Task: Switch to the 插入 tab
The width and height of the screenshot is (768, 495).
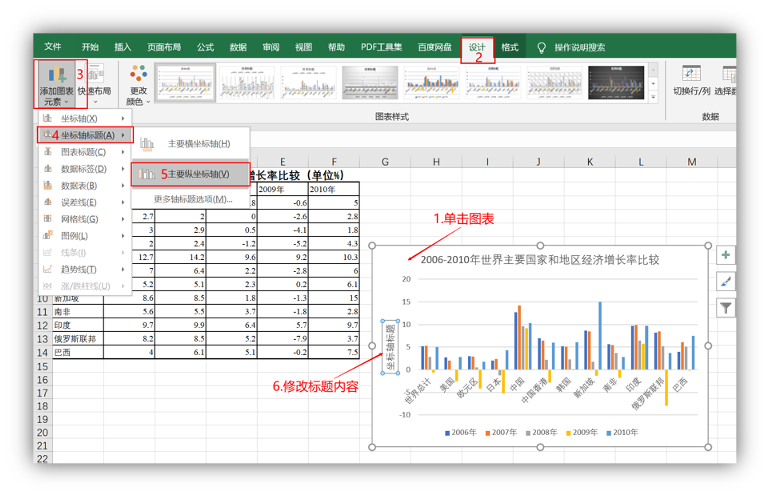Action: click(122, 47)
